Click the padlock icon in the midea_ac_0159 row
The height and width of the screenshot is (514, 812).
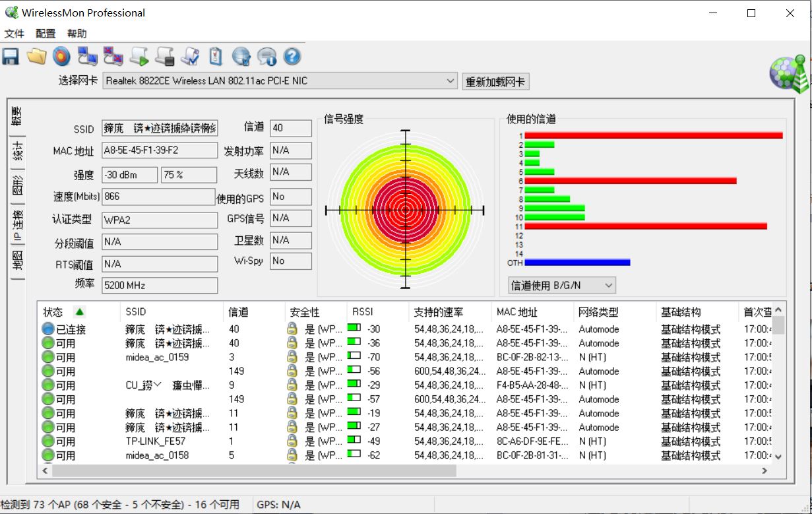pyautogui.click(x=292, y=357)
